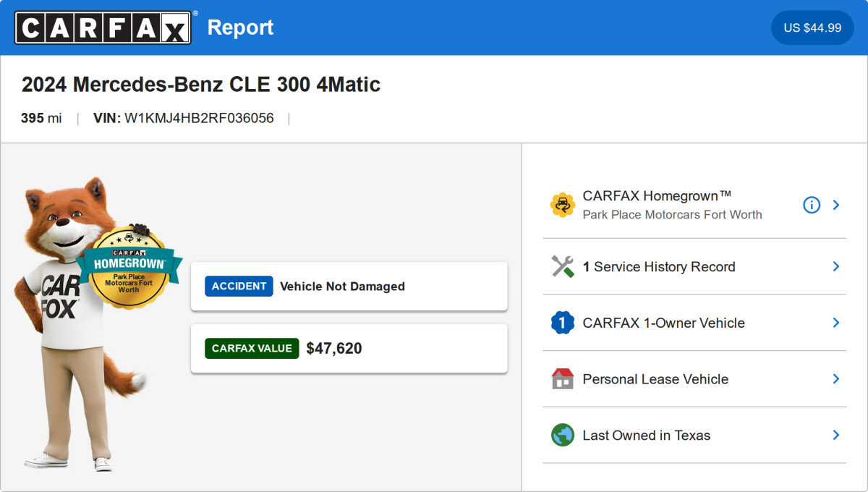Click the US $44.99 price button
The width and height of the screenshot is (868, 492).
(x=812, y=27)
